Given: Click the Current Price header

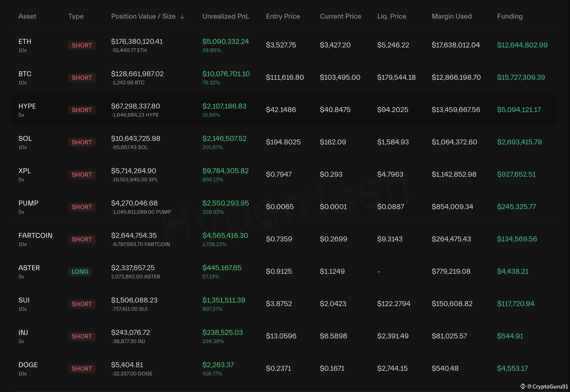Looking at the screenshot, I should [x=340, y=16].
